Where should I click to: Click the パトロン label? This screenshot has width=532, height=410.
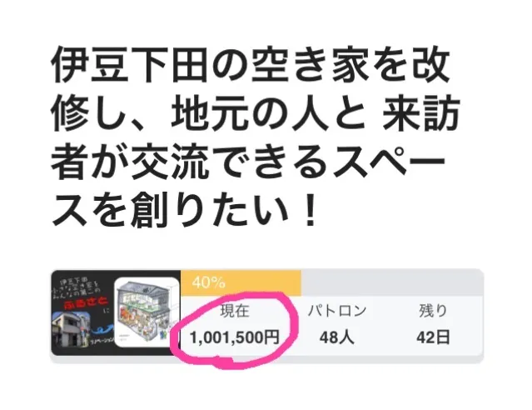coord(337,311)
